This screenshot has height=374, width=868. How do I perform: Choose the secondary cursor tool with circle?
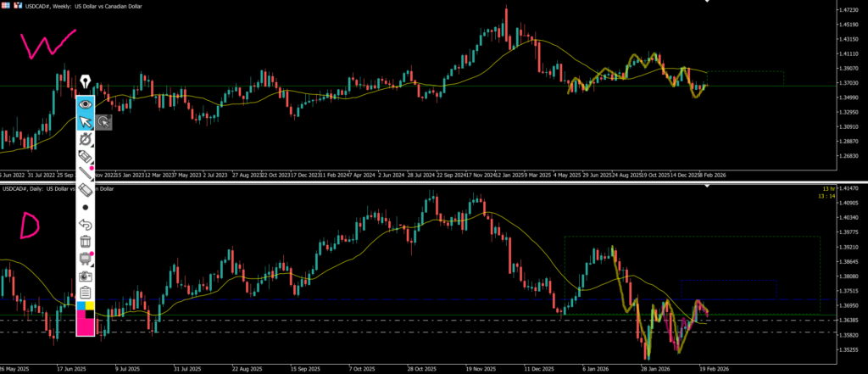coord(103,122)
